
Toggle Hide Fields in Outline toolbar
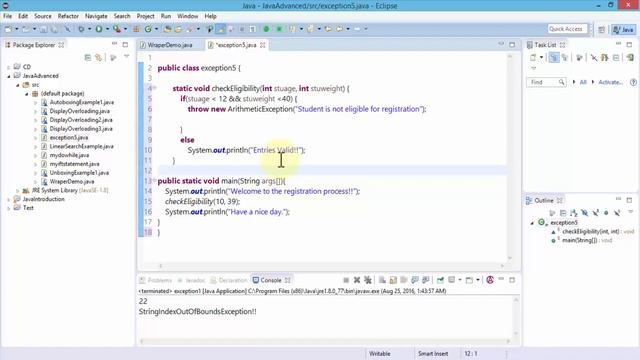(x=584, y=213)
